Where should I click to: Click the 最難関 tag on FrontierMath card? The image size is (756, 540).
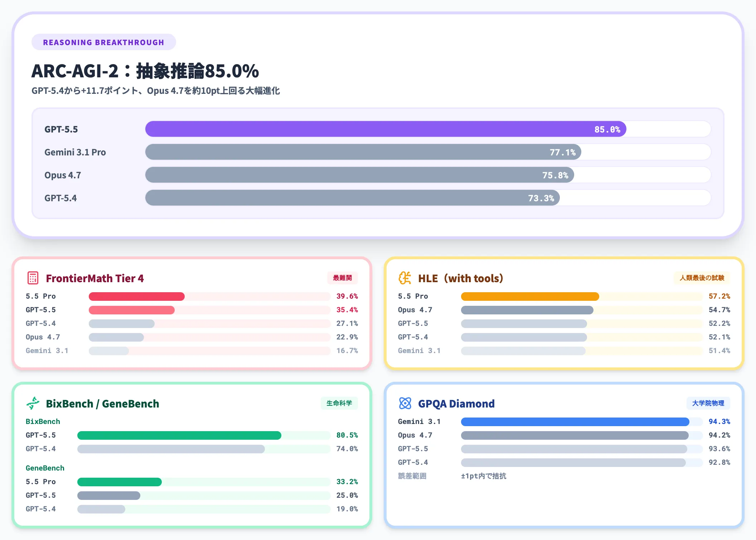pyautogui.click(x=342, y=278)
